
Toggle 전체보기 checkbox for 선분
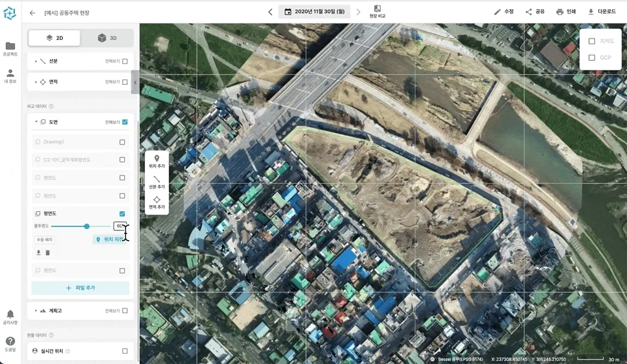click(125, 61)
